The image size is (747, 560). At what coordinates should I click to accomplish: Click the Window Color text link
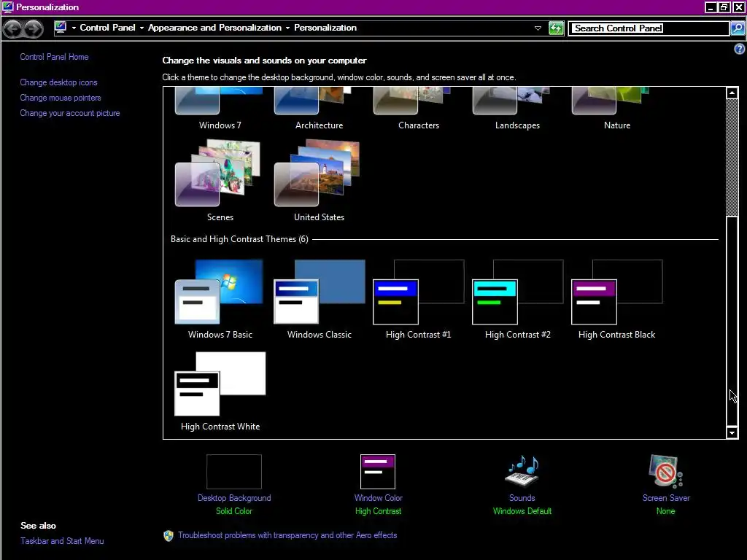point(379,498)
